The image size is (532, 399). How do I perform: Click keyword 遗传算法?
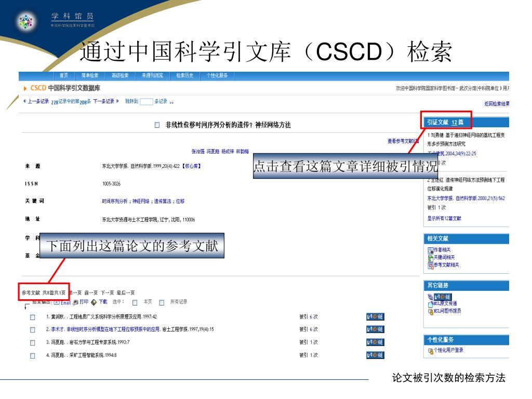(x=163, y=201)
